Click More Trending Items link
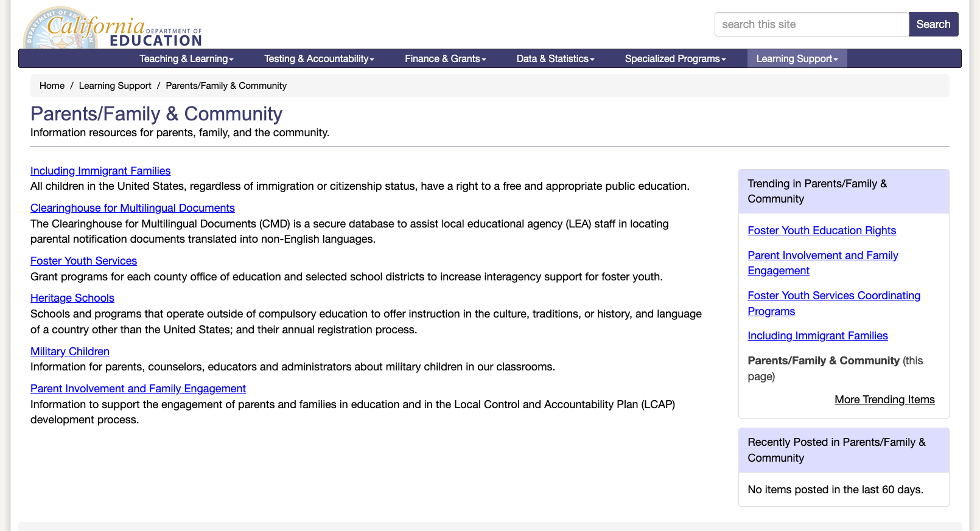The height and width of the screenshot is (531, 980). pyautogui.click(x=884, y=400)
